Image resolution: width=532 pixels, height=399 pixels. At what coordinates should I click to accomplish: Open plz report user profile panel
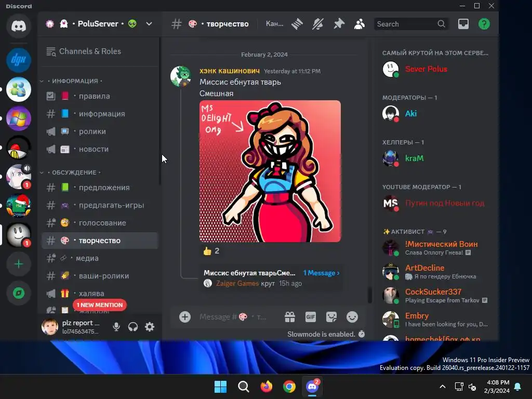pyautogui.click(x=71, y=327)
